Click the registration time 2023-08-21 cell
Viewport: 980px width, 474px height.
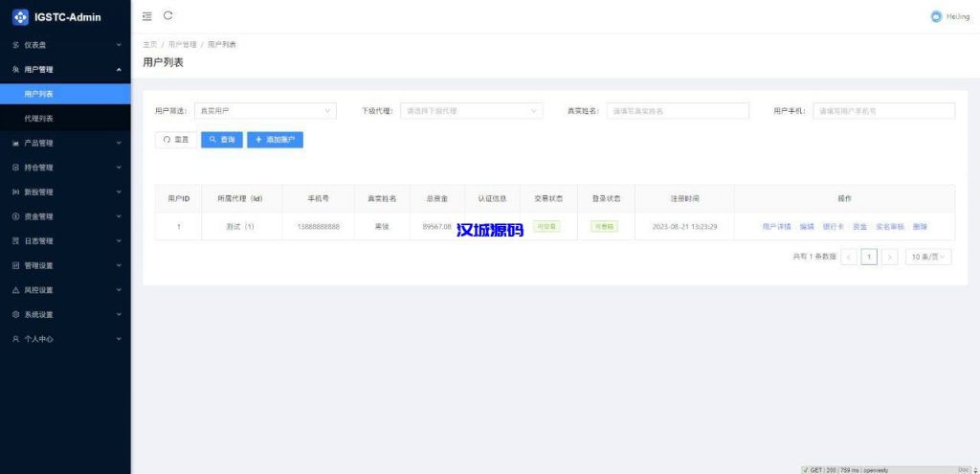point(684,226)
